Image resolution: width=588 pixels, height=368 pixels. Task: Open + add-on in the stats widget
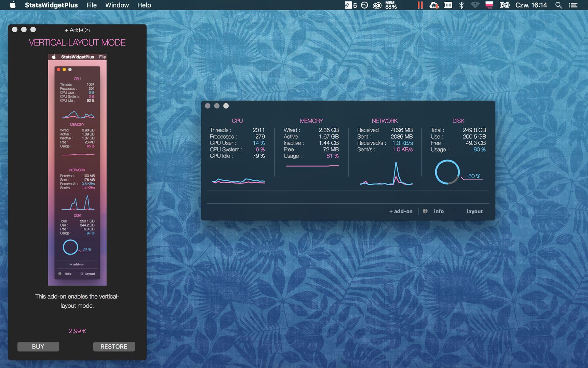tap(401, 211)
